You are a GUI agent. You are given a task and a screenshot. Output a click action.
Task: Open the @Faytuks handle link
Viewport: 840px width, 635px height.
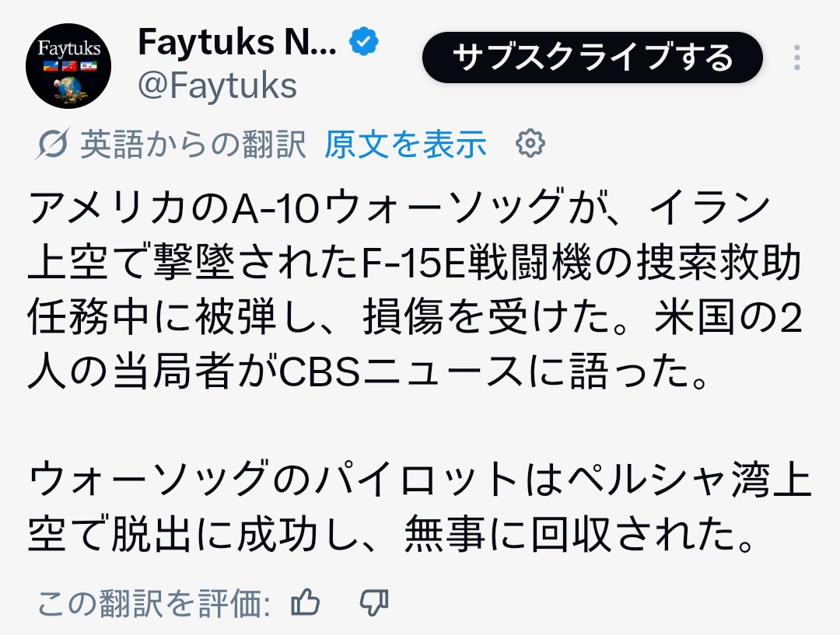click(217, 85)
